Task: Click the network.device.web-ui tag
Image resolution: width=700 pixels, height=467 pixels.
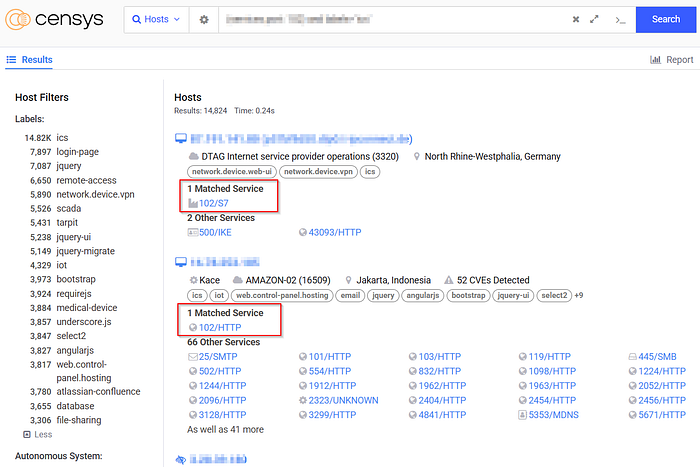Action: click(232, 171)
